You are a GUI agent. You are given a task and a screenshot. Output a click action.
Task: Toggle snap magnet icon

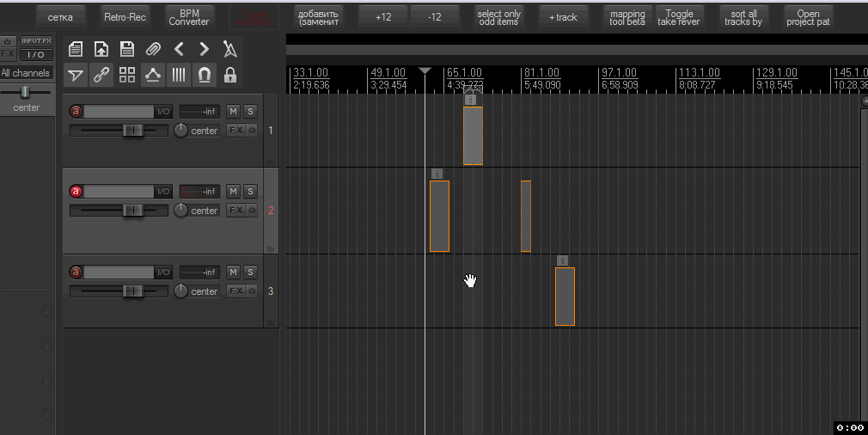(x=205, y=76)
